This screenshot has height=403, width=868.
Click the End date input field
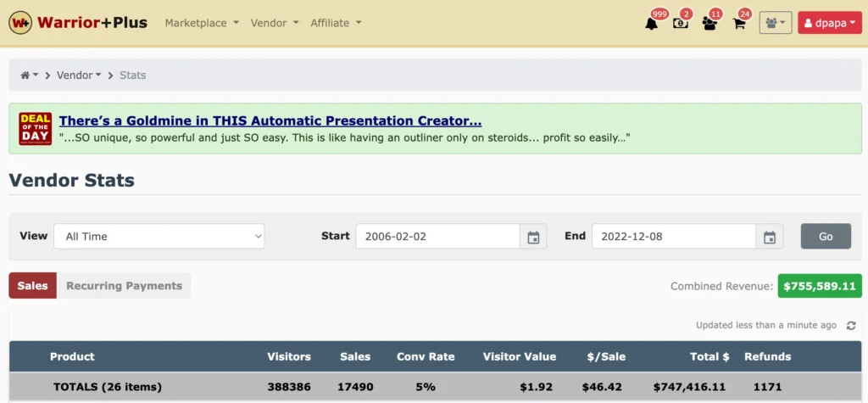pos(674,236)
